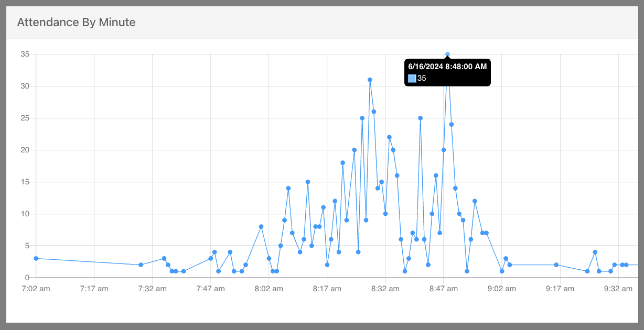Click the data point at value 22
This screenshot has height=330, width=644.
tap(389, 137)
